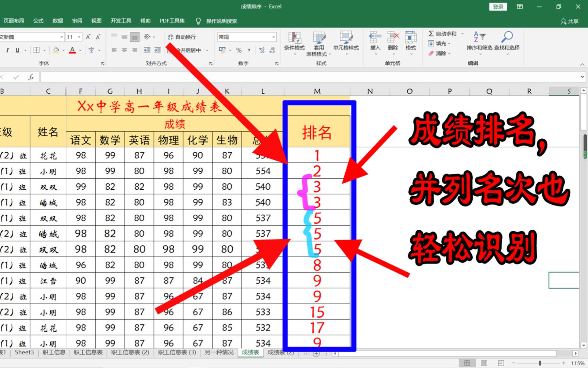Toggle Bottom Align (highlighted) button
588x368 pixels.
(135, 37)
